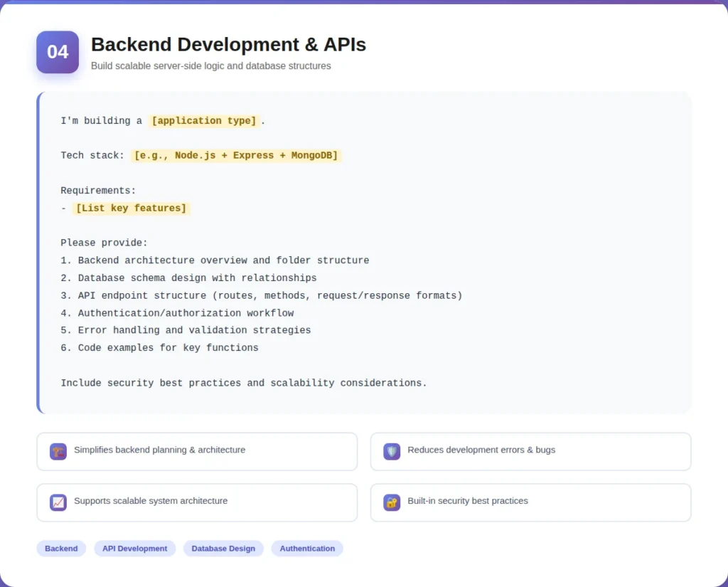Click the shield icon beside "Reduces development errors & bugs"

pyautogui.click(x=391, y=451)
